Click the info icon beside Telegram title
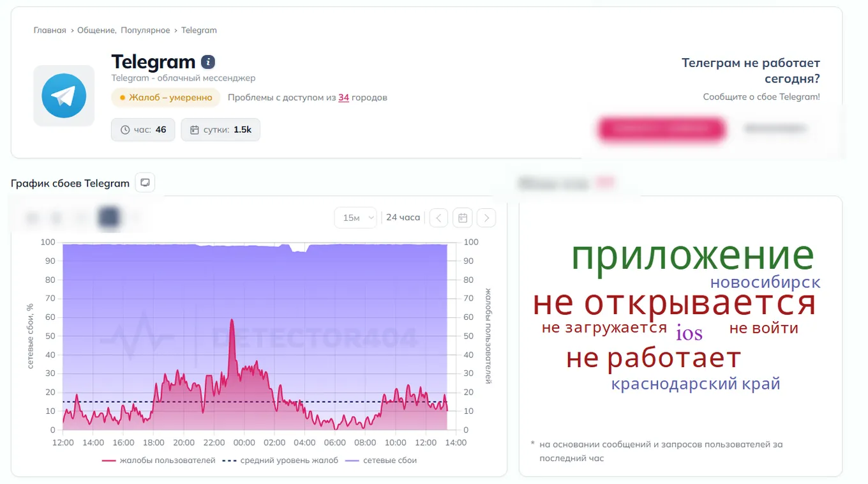This screenshot has width=868, height=484. point(208,62)
